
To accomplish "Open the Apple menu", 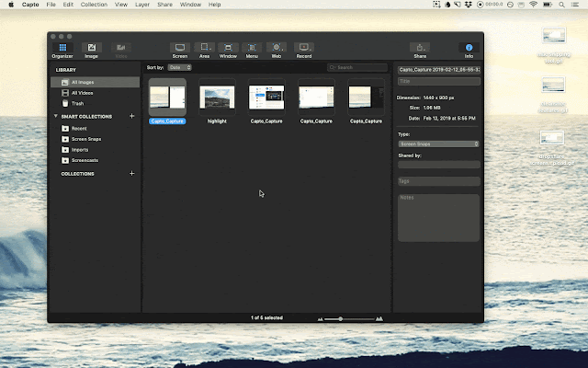I will (11, 5).
